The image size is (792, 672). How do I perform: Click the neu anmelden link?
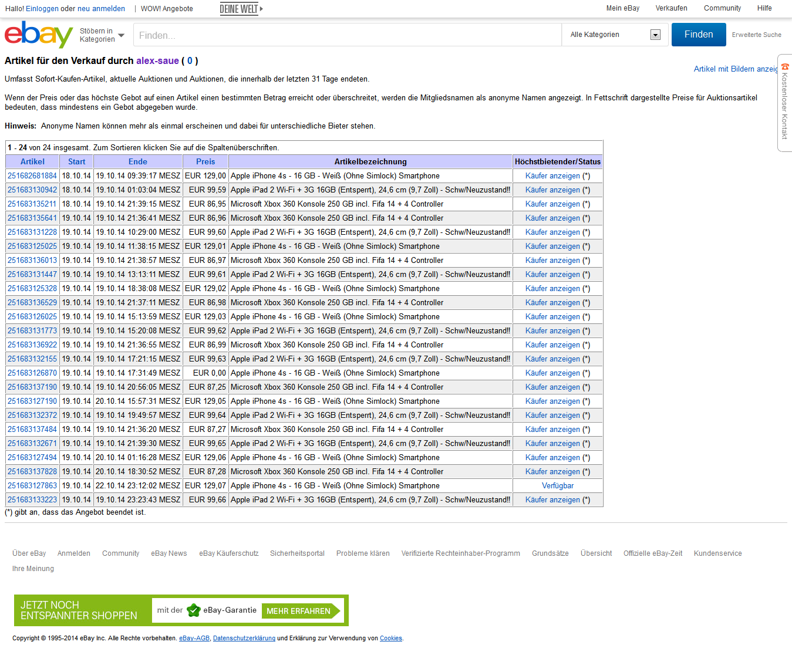coord(101,9)
